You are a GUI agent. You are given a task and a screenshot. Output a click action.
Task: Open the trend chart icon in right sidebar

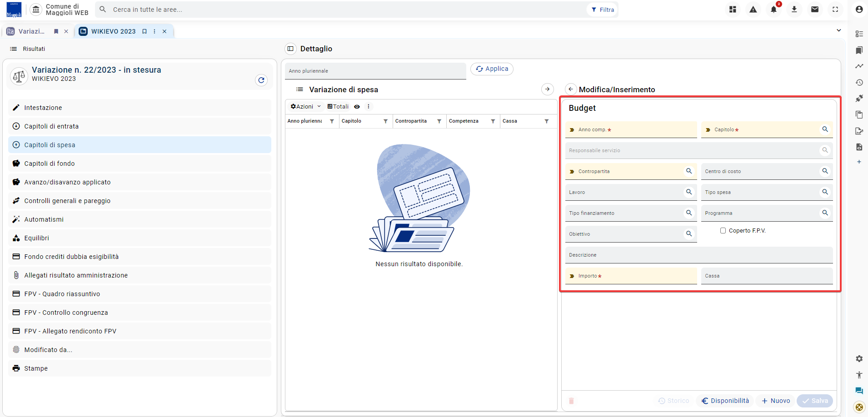(x=859, y=66)
